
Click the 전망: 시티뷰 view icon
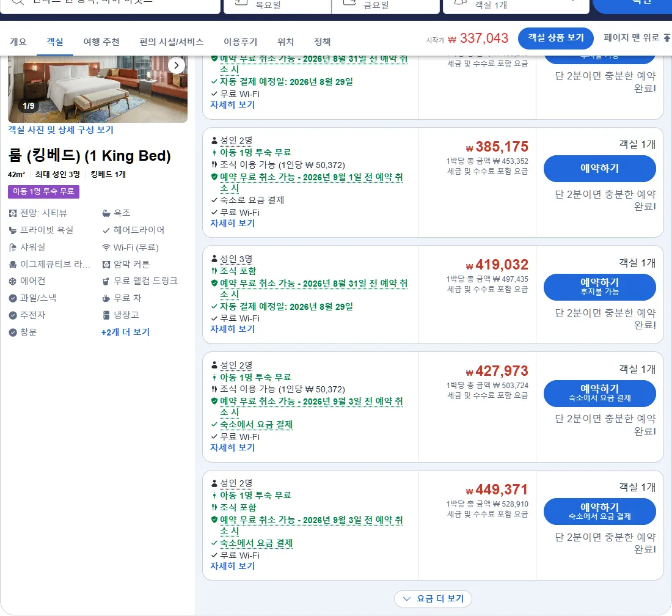click(13, 213)
